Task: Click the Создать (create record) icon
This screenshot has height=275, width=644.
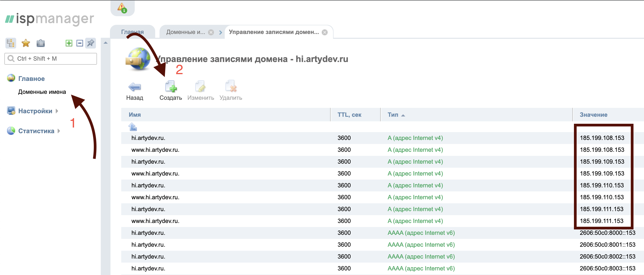Action: point(171,87)
